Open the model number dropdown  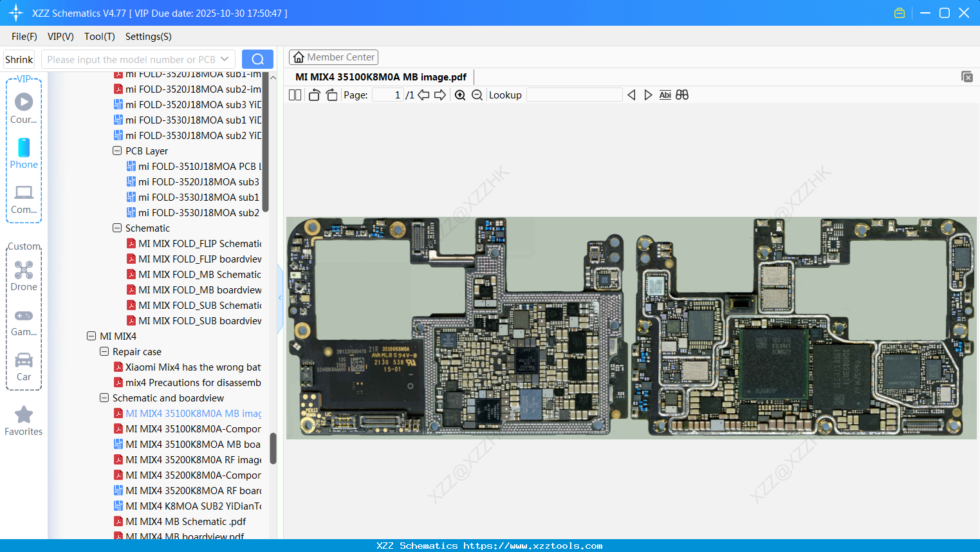click(225, 59)
